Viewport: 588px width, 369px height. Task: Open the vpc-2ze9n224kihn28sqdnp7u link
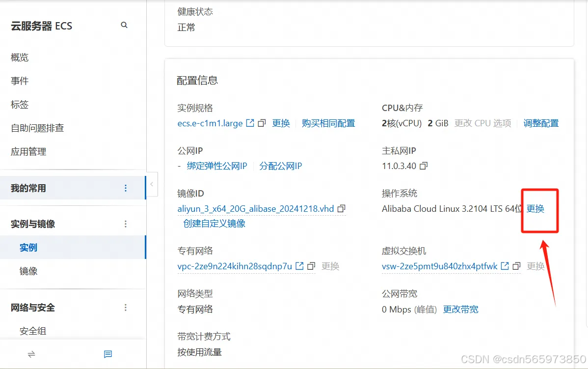pos(235,266)
